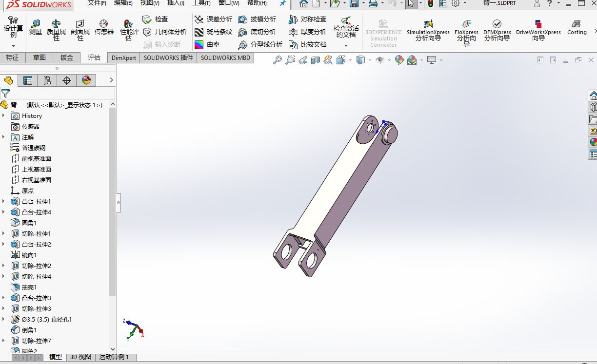Launch FloXpress 分析向导

pyautogui.click(x=466, y=33)
